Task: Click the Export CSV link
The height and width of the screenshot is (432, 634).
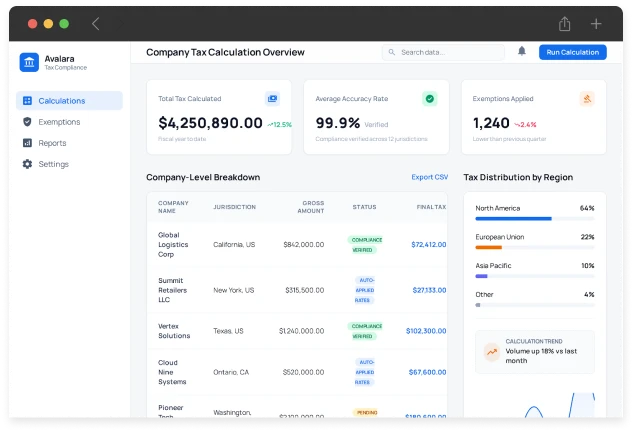Action: tap(429, 177)
